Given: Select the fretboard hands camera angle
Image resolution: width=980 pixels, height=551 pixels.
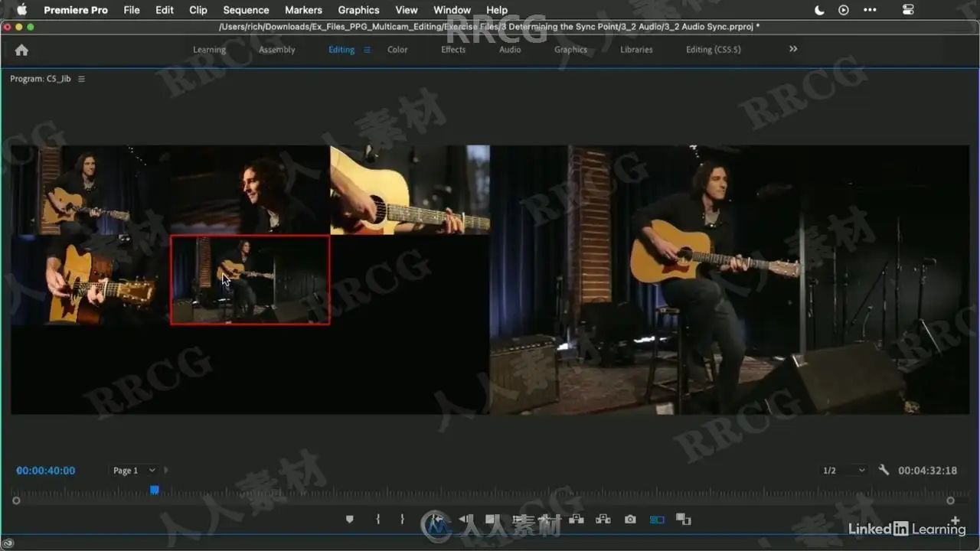Looking at the screenshot, I should tap(90, 279).
